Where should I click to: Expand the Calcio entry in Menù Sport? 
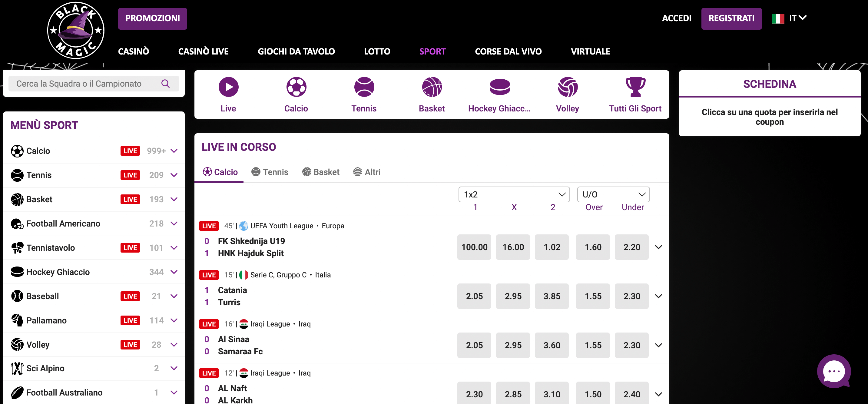pyautogui.click(x=174, y=151)
